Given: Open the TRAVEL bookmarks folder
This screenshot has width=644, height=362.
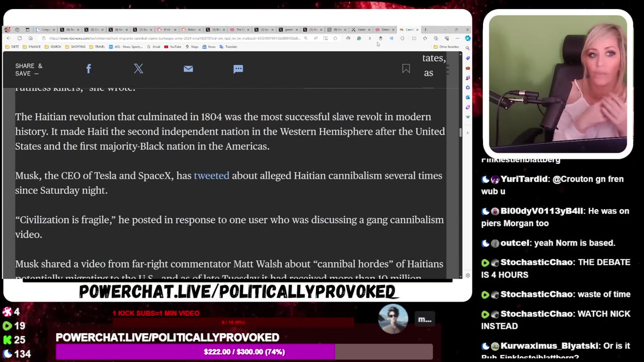Looking at the screenshot, I should click(x=97, y=47).
